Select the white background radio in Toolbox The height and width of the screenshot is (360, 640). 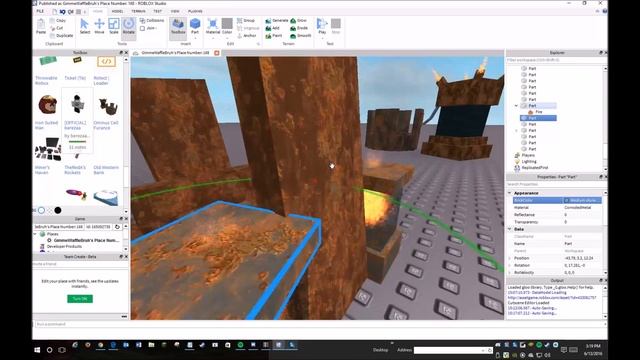coord(41,210)
